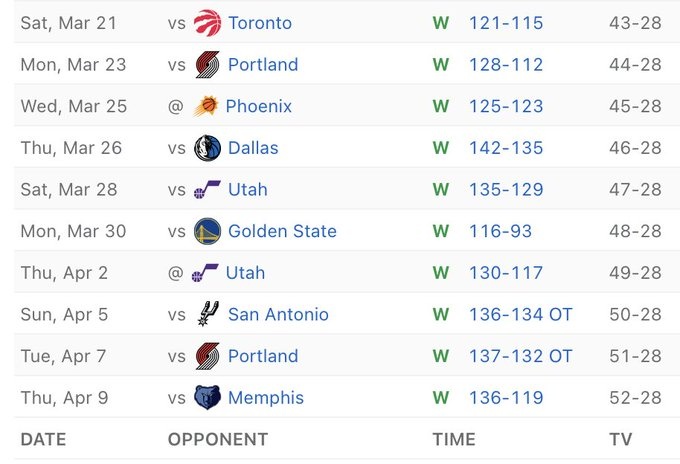Open the Memphis team link

pos(265,398)
